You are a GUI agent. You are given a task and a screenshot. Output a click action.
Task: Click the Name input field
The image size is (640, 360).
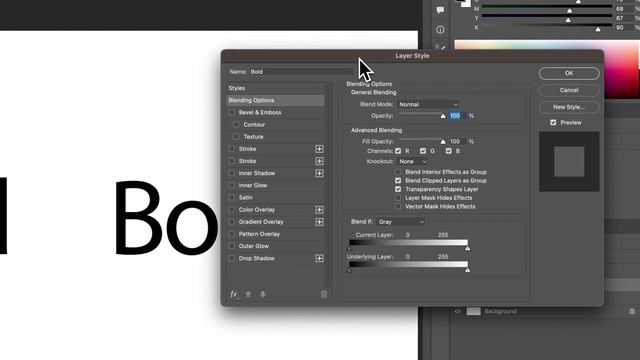click(302, 72)
